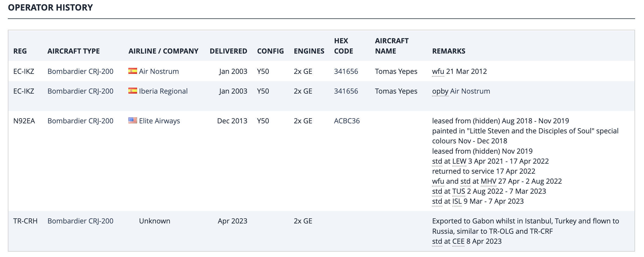Click the 'opby' abbreviation in remarks
The width and height of the screenshot is (644, 257).
[x=440, y=91]
